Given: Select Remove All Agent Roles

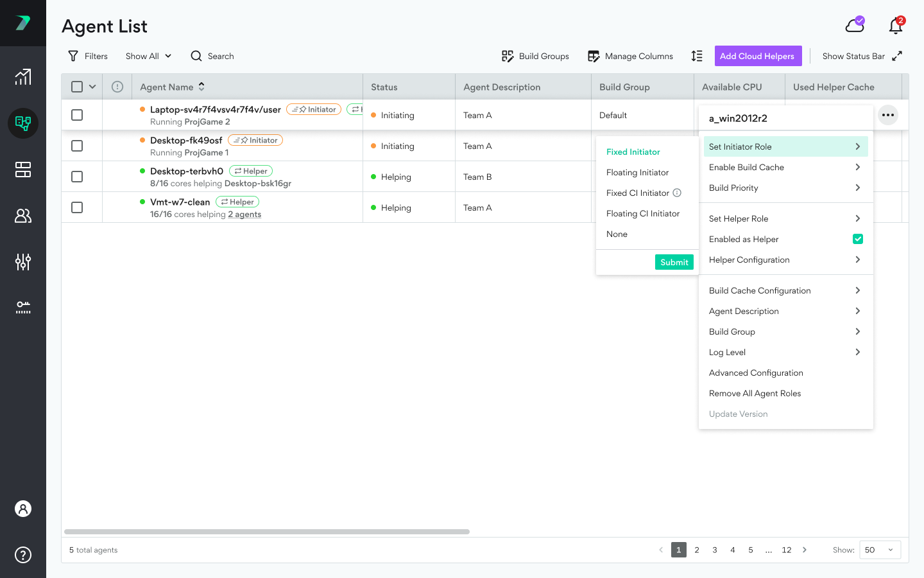Looking at the screenshot, I should [x=755, y=393].
